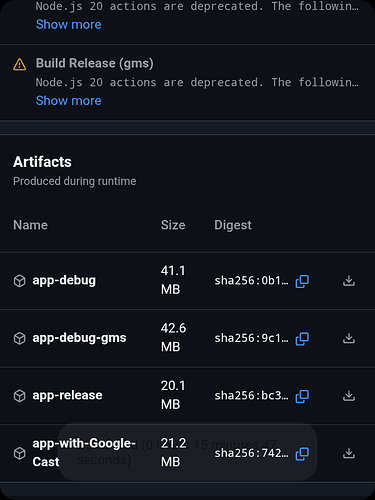Open the app-with-Google-Cast artifact link
Screen dimensions: 375x500
point(84,453)
